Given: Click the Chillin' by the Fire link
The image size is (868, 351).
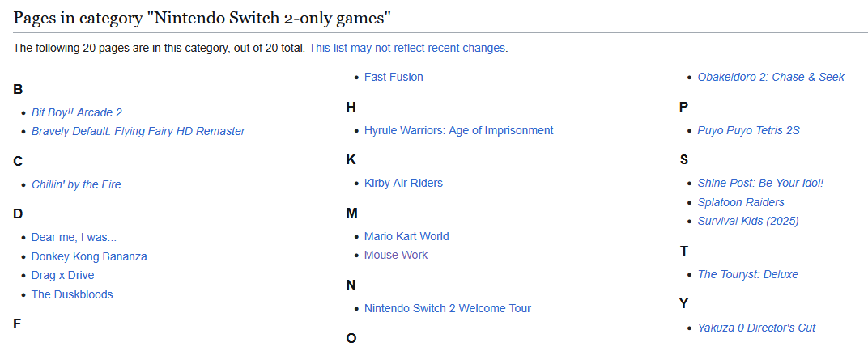Looking at the screenshot, I should 76,184.
